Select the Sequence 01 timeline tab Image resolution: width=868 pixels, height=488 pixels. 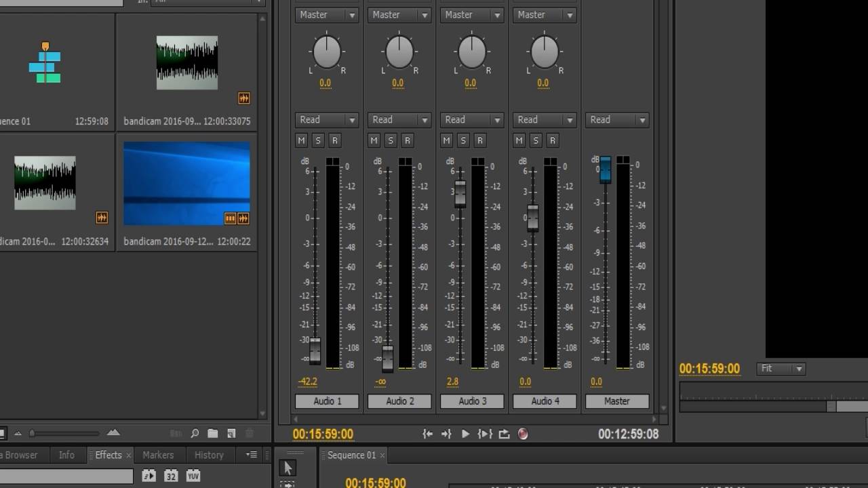tap(351, 455)
